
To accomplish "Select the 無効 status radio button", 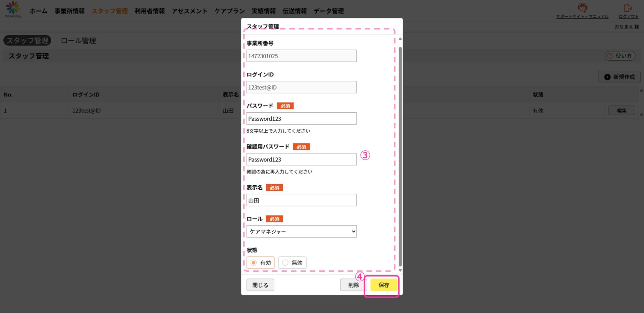I will [285, 263].
